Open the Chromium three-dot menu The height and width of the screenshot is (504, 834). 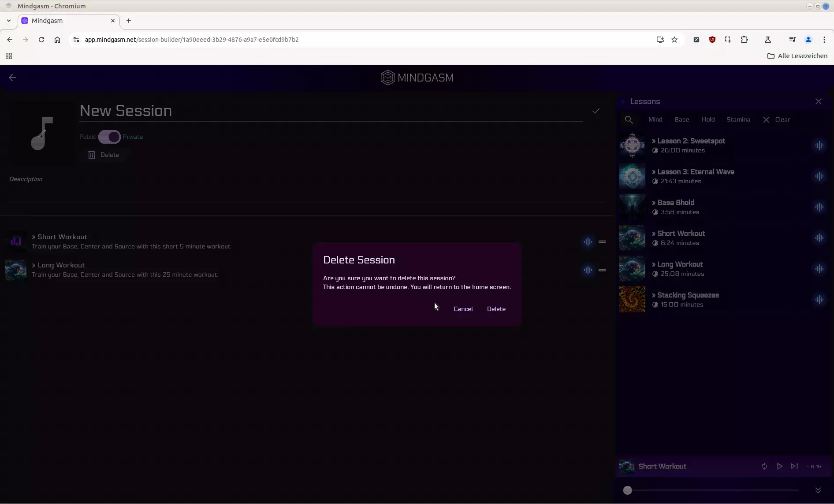click(824, 40)
